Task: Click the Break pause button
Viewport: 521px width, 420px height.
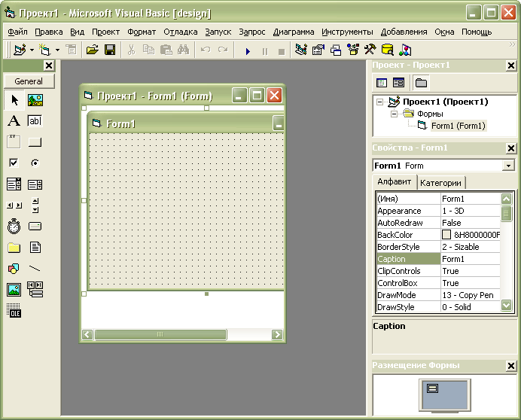Action: coord(265,51)
